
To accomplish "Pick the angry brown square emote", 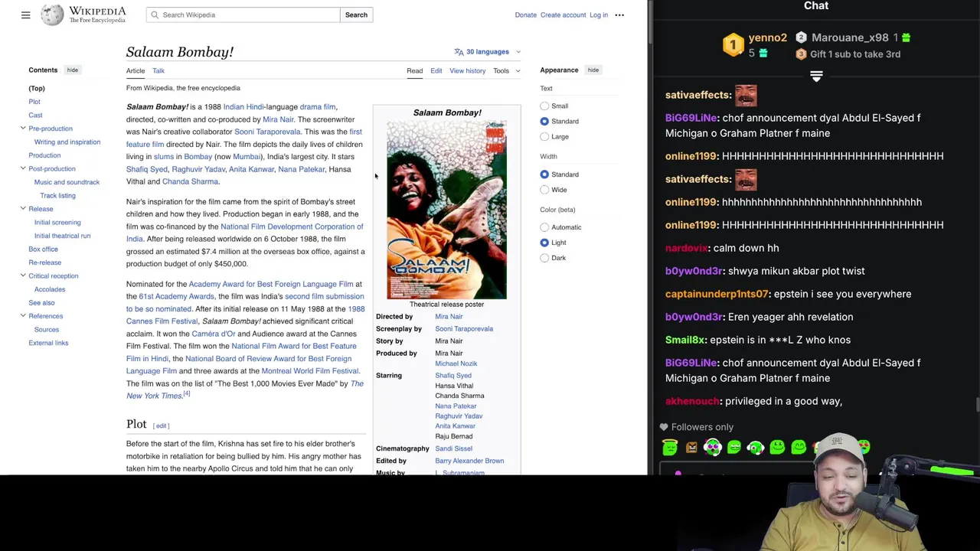I will (x=691, y=448).
